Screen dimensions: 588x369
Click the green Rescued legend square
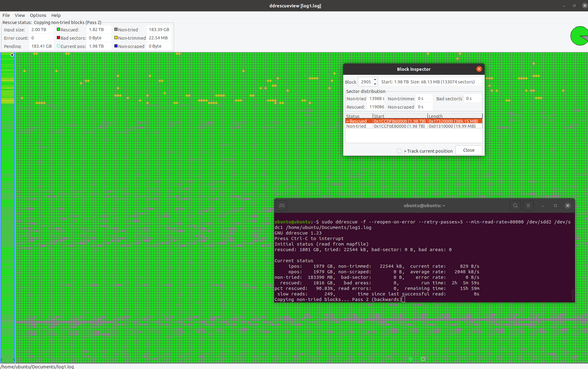[58, 29]
